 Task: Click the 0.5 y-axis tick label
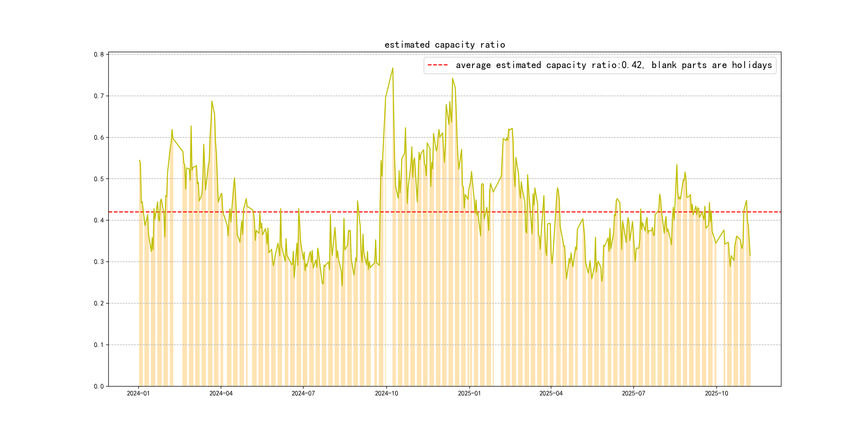tap(99, 179)
